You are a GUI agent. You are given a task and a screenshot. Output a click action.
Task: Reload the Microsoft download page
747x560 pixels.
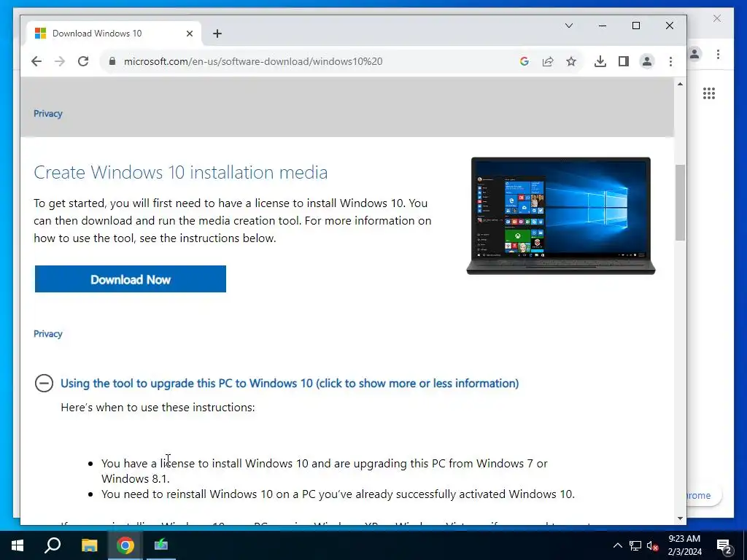[x=83, y=61]
